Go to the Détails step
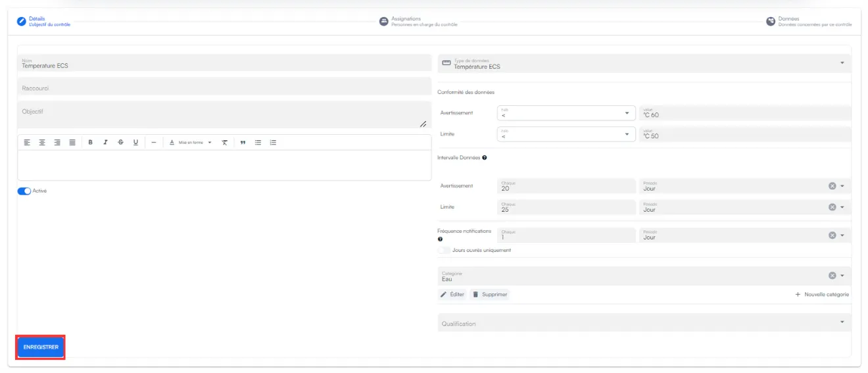The width and height of the screenshot is (868, 373). pyautogui.click(x=43, y=22)
